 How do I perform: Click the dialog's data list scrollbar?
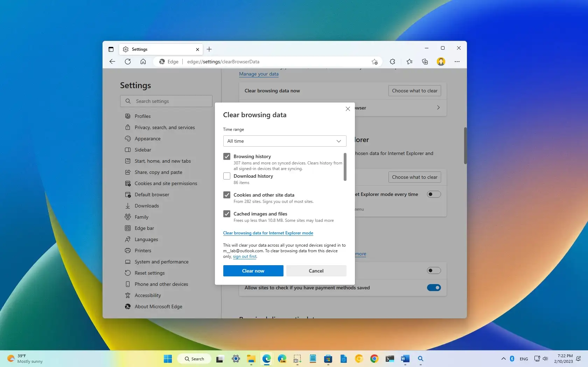click(x=345, y=167)
